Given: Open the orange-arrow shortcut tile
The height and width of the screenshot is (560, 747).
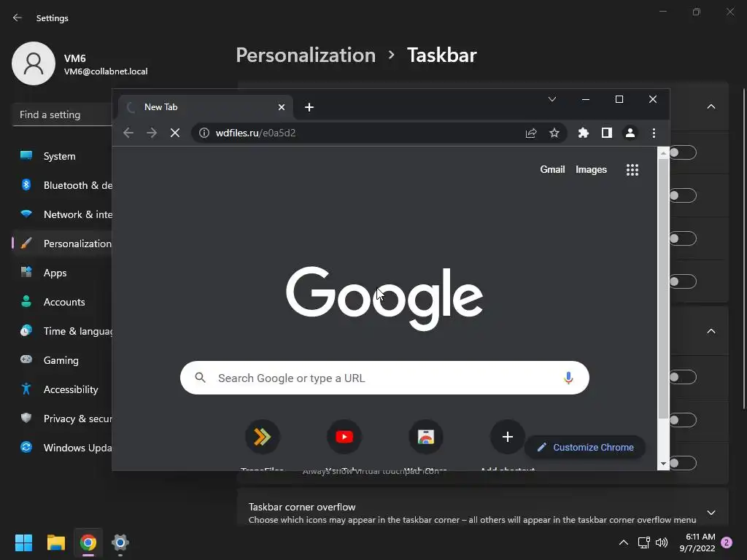Looking at the screenshot, I should coord(262,437).
